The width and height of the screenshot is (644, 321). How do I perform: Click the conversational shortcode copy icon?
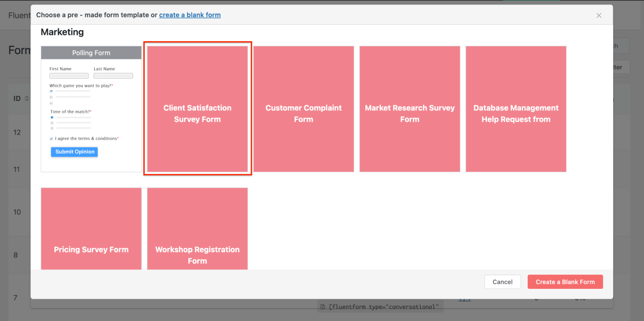pyautogui.click(x=322, y=307)
